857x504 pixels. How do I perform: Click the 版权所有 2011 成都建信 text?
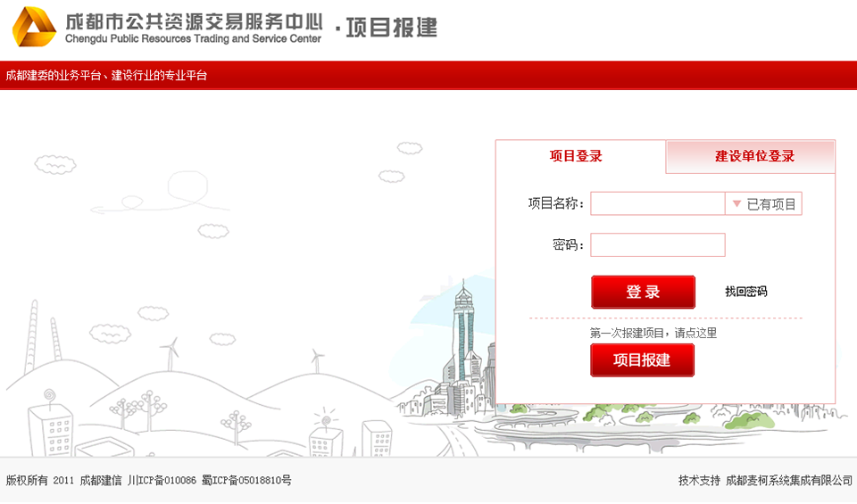tap(64, 481)
